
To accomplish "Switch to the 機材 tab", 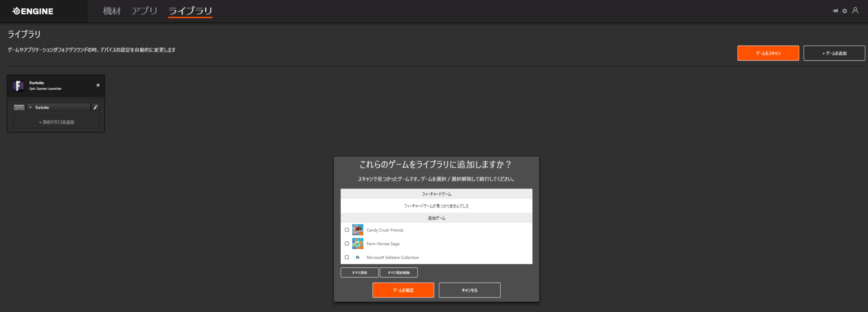I will pos(112,11).
